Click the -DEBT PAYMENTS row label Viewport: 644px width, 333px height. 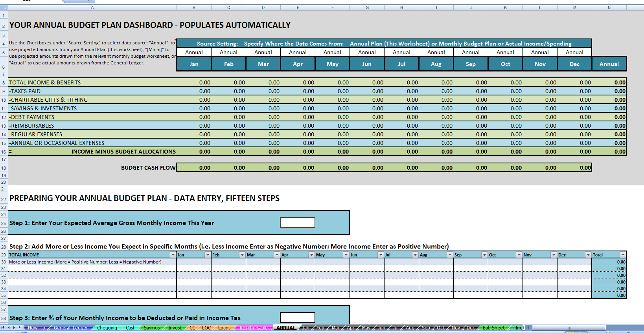pyautogui.click(x=32, y=117)
